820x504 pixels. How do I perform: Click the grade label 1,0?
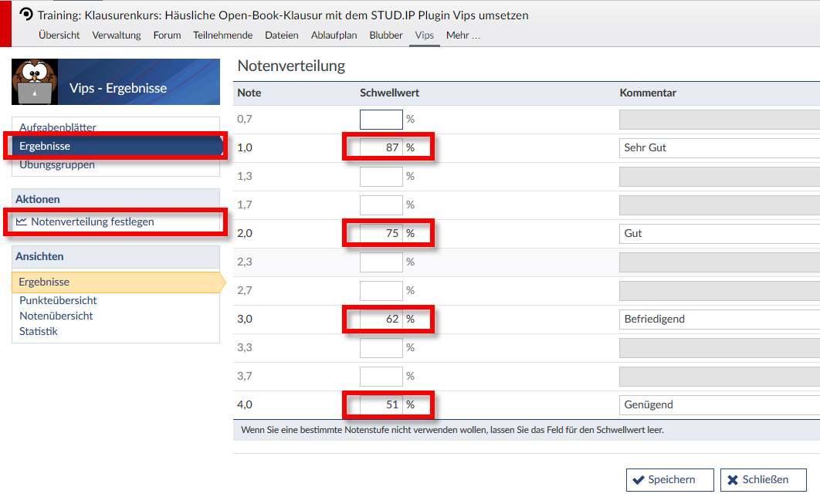coord(245,148)
